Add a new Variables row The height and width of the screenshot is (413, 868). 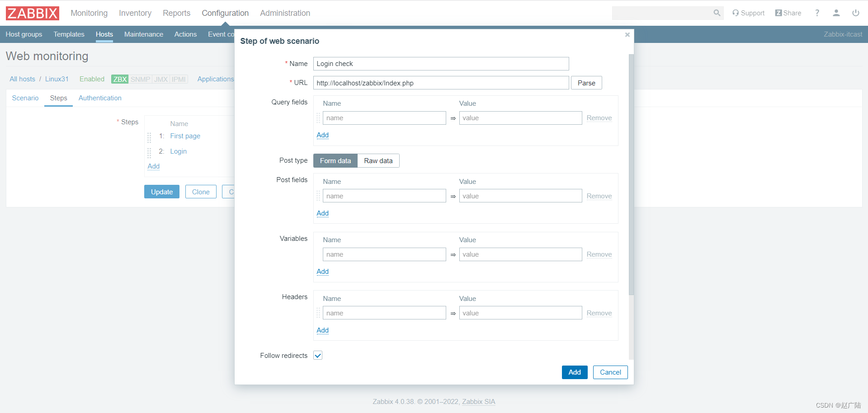point(323,272)
